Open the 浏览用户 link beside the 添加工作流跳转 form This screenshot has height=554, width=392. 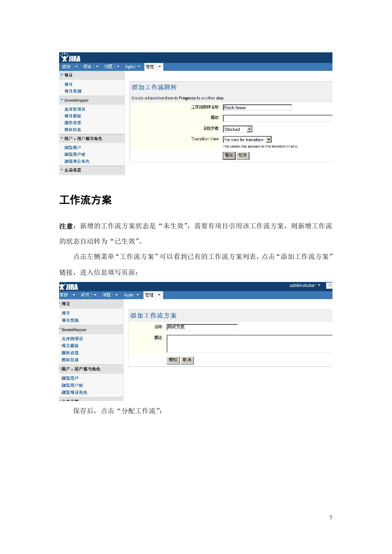[73, 148]
